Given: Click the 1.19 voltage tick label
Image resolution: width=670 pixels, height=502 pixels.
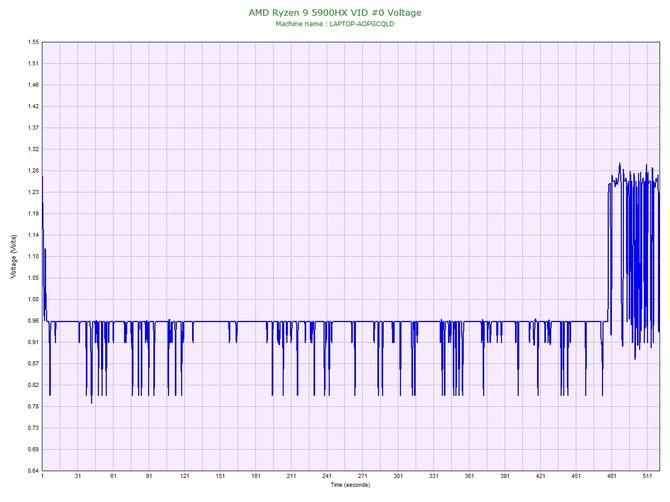Looking at the screenshot, I should coord(33,214).
